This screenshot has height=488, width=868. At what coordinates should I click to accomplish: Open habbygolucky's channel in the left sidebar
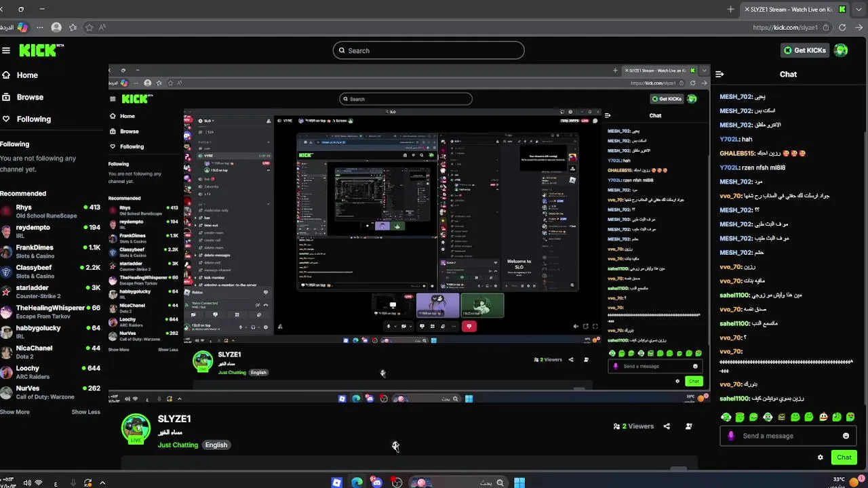click(x=50, y=331)
